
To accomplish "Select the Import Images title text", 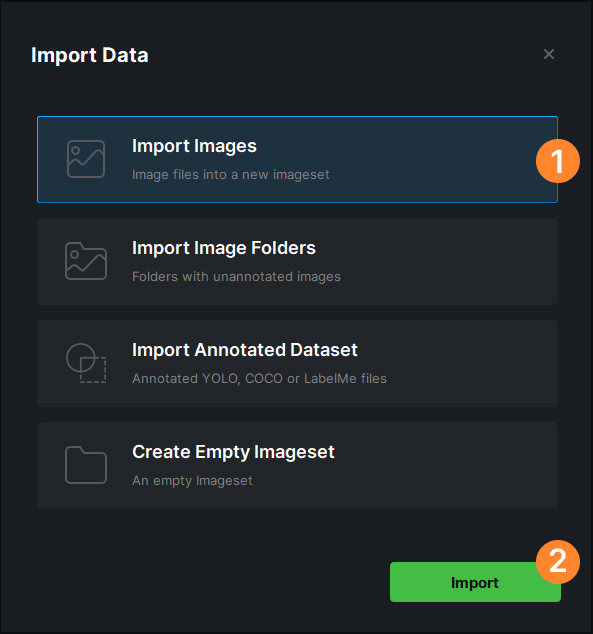I will coord(194,146).
